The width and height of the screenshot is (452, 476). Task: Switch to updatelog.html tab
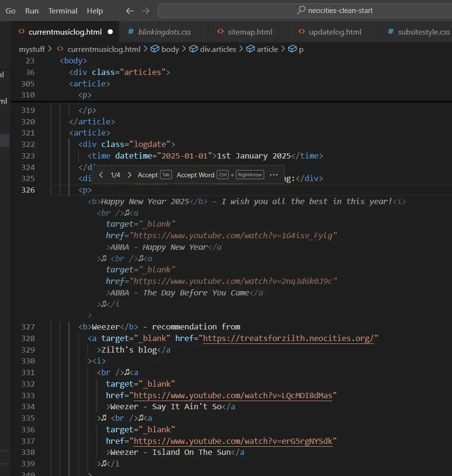(335, 32)
